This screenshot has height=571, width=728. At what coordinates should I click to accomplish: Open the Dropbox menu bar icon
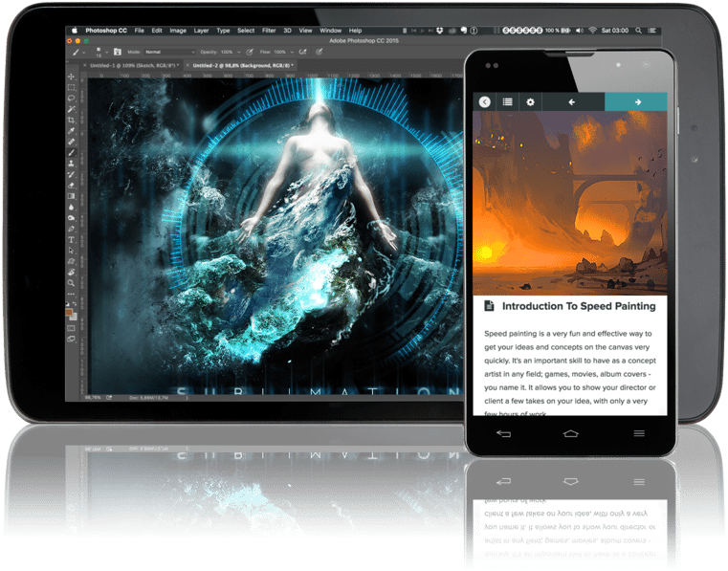[x=439, y=31]
